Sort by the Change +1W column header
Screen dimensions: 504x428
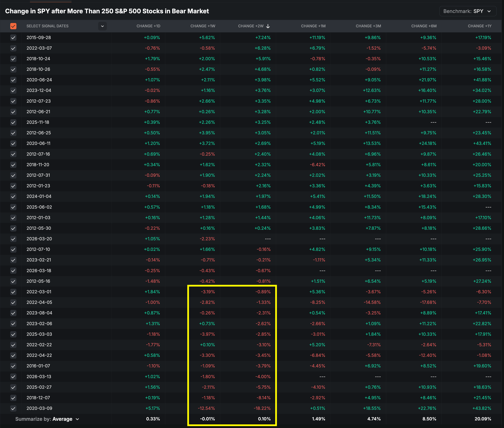(203, 26)
